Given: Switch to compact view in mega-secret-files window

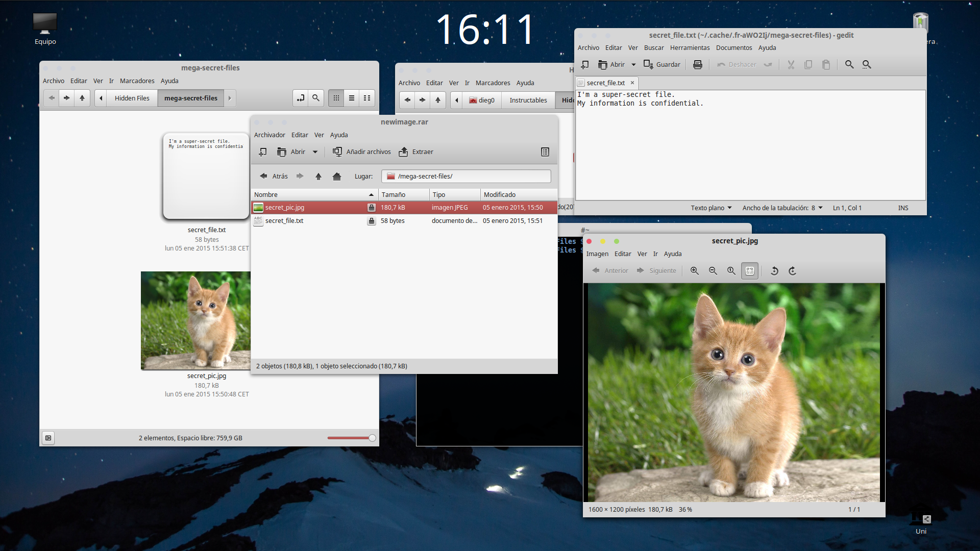Looking at the screenshot, I should coord(367,98).
